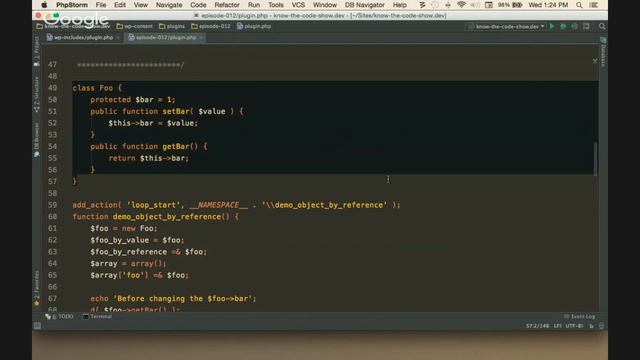Close the episode-012/plugin.php tab

pos(201,38)
